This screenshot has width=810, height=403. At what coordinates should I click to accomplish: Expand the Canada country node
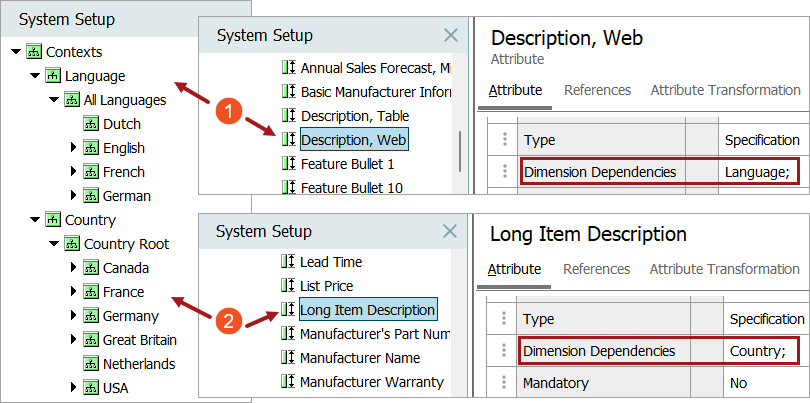point(73,268)
